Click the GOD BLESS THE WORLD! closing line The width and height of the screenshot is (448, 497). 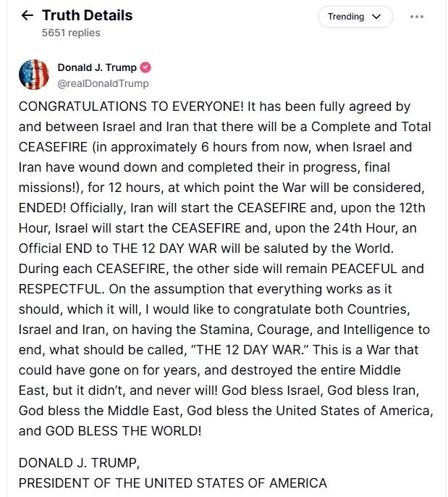click(124, 431)
